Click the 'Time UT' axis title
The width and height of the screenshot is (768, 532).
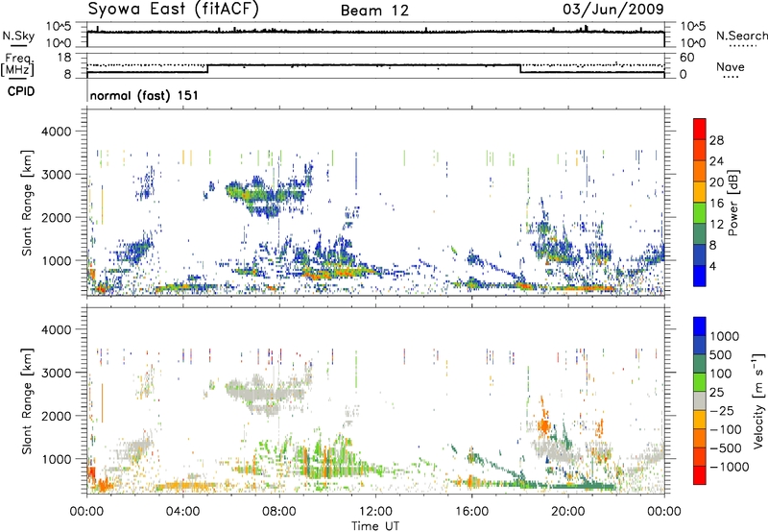coord(375,526)
